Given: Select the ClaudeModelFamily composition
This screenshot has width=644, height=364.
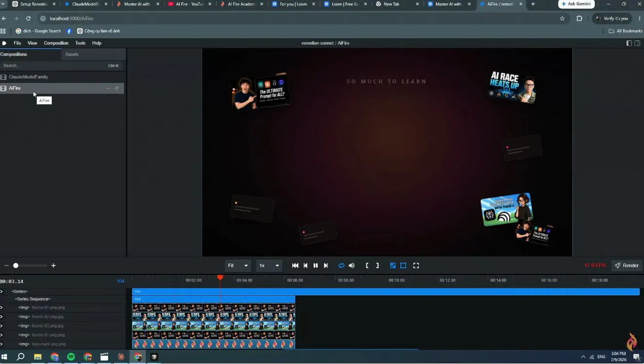Looking at the screenshot, I should (x=28, y=77).
